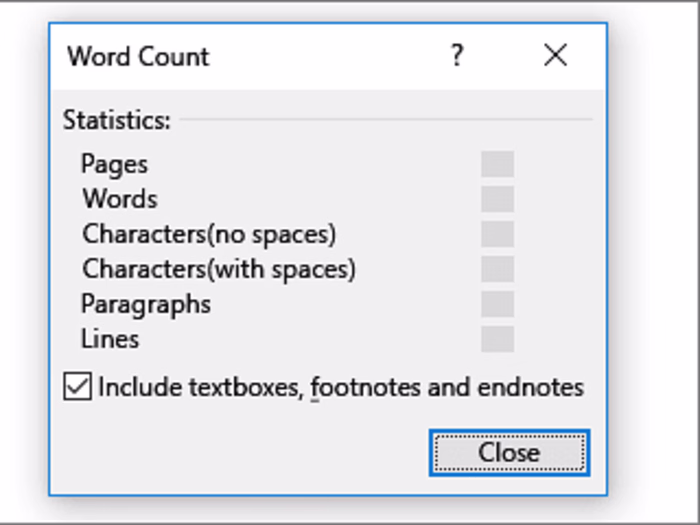Select the Words statistic label
The image size is (700, 525).
[120, 199]
